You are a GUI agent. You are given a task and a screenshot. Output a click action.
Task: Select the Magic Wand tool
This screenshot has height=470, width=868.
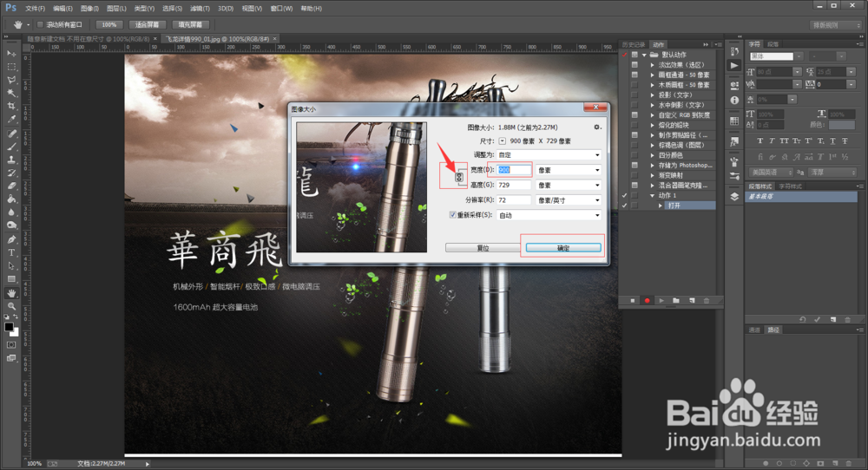pos(11,93)
